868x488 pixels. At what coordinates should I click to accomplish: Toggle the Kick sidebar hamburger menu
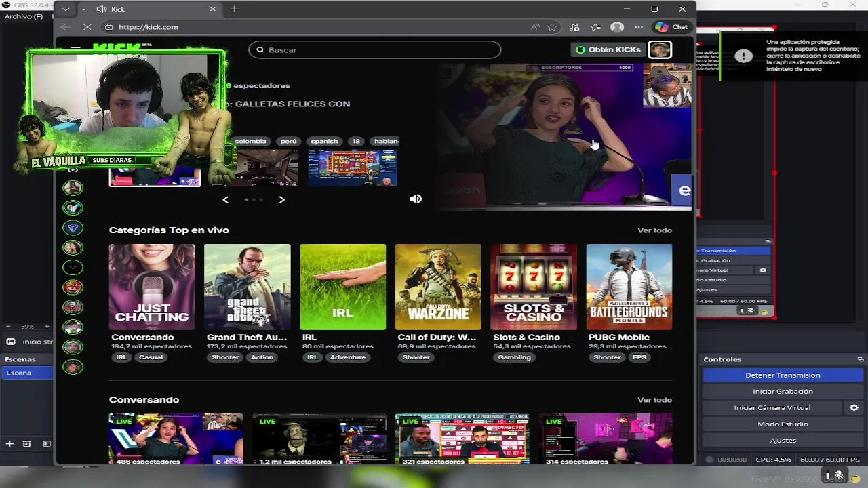(75, 49)
